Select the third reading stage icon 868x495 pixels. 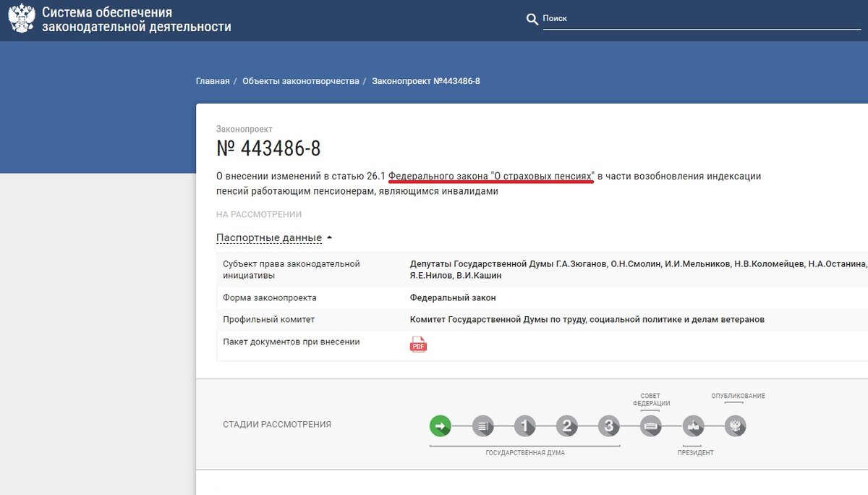tap(609, 426)
